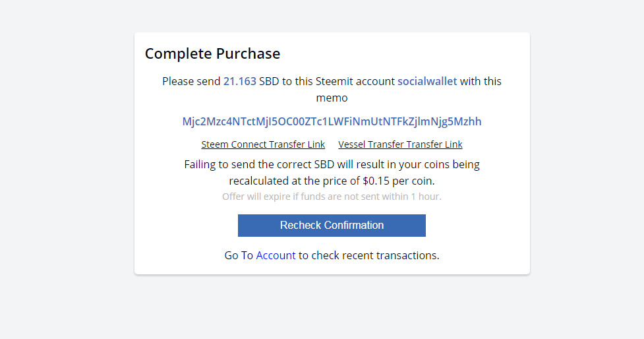
Task: Click the blue memo code string
Action: tap(332, 121)
